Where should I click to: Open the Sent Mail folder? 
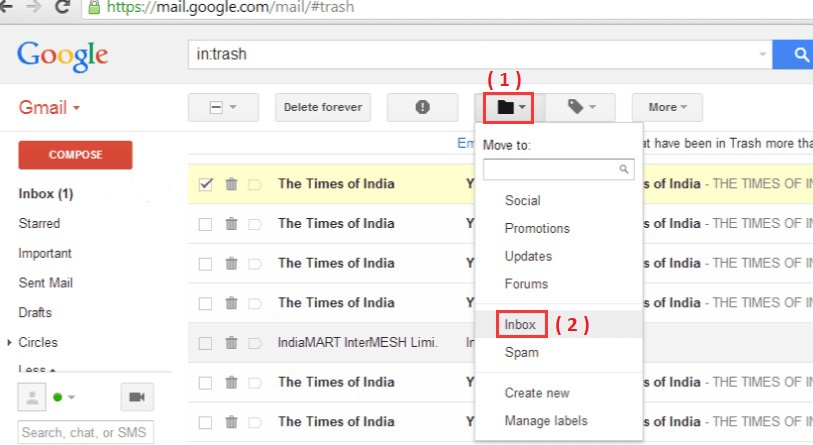(x=46, y=283)
